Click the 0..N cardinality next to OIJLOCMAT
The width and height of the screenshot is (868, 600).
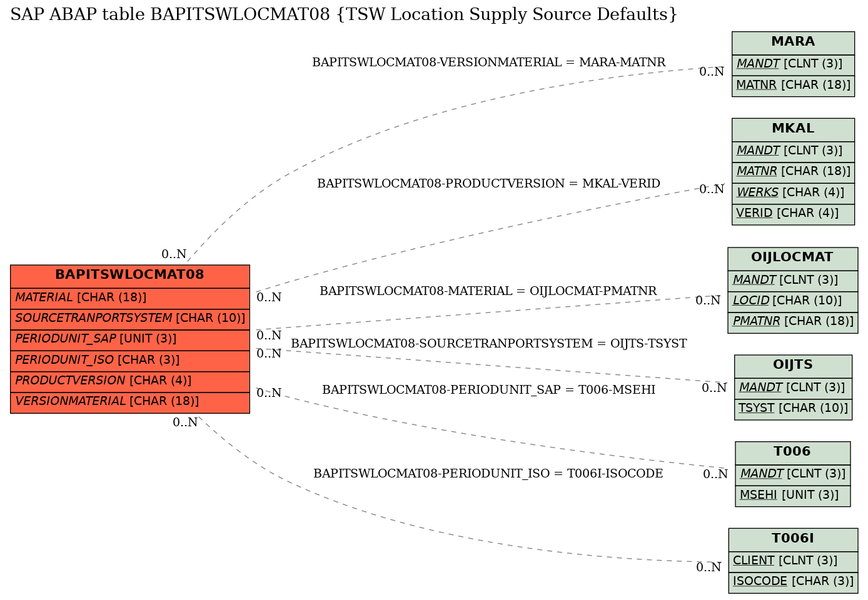[708, 301]
